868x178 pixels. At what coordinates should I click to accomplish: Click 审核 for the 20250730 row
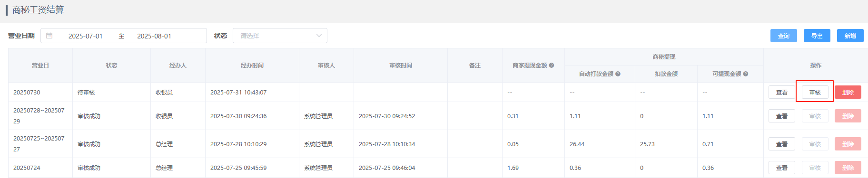click(815, 92)
